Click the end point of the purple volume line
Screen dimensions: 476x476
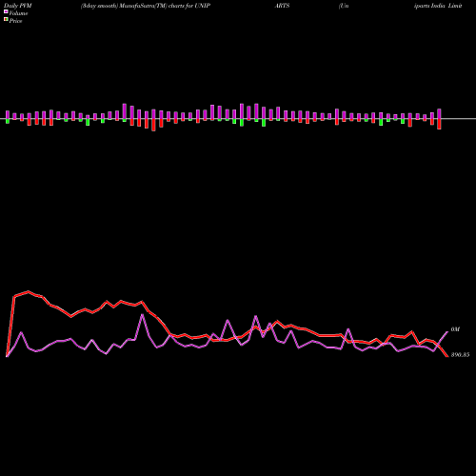tap(447, 331)
